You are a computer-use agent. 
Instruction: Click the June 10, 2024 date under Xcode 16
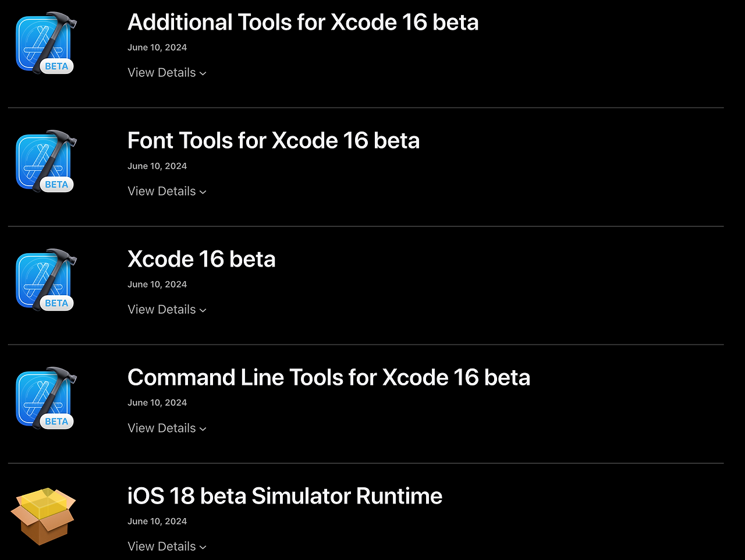(x=157, y=284)
